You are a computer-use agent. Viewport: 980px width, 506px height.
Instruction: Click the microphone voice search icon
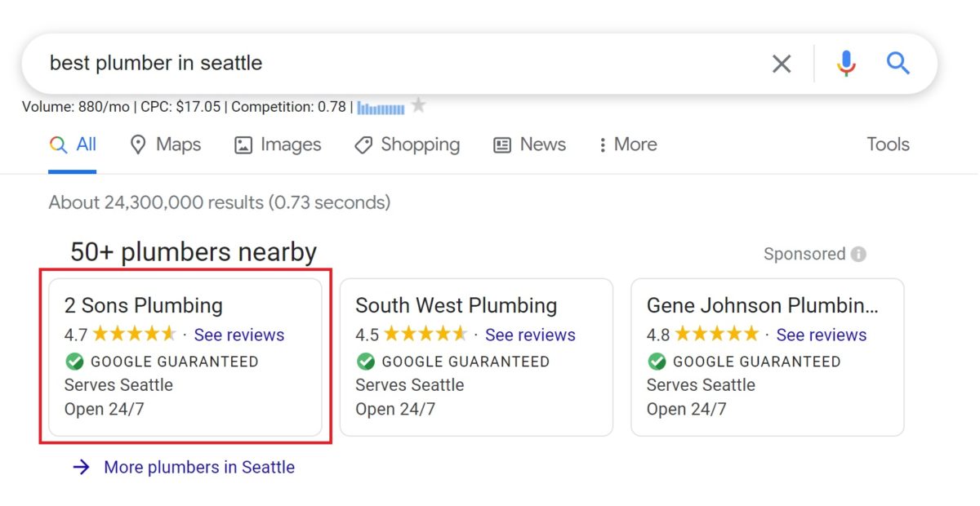coord(846,62)
